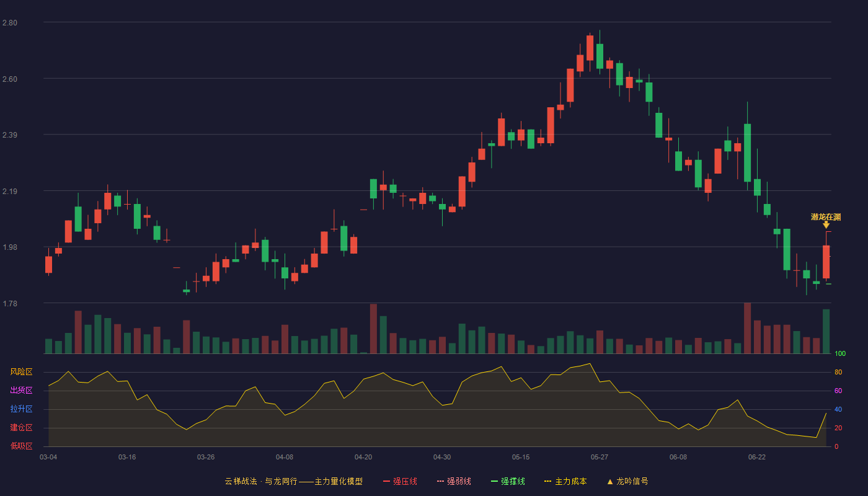This screenshot has height=496, width=868.
Task: Click the 1.98 price axis label
Action: 10,247
